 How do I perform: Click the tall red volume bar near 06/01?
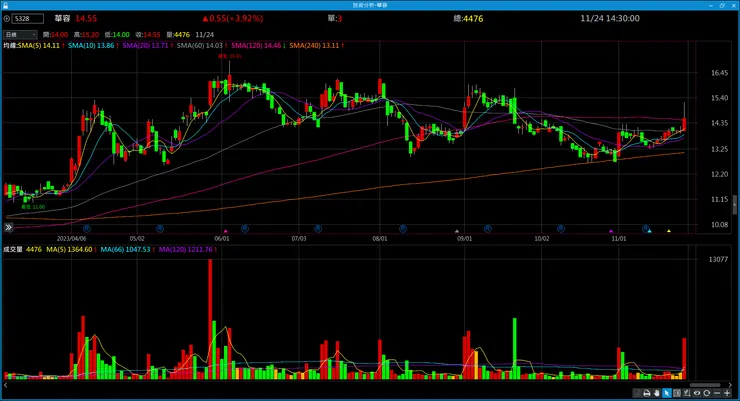pos(210,319)
